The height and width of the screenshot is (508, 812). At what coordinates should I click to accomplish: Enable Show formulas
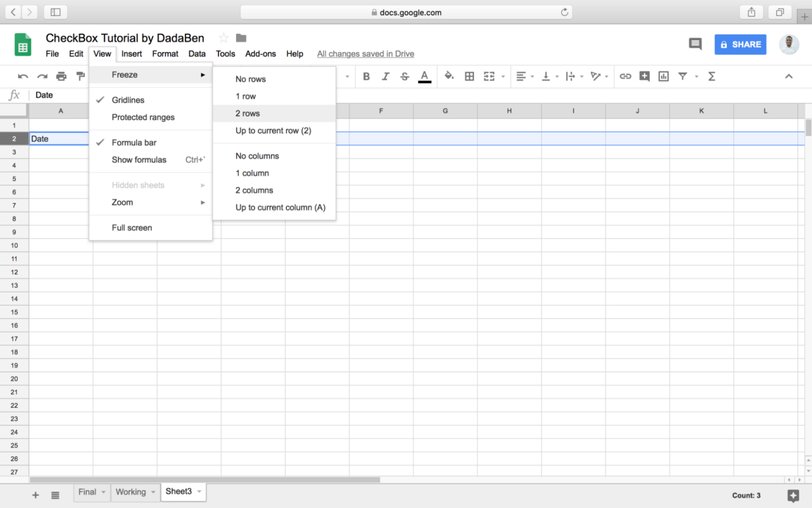pyautogui.click(x=139, y=160)
